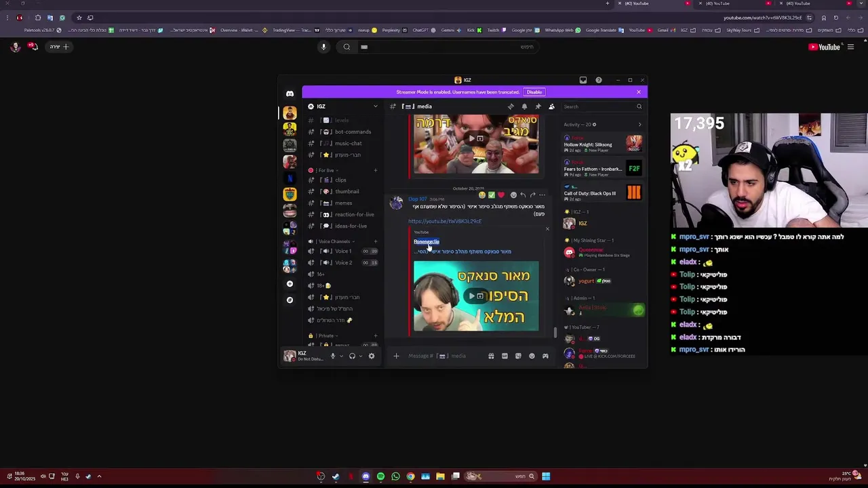868x488 pixels.
Task: Open the levels channel
Action: [343, 121]
